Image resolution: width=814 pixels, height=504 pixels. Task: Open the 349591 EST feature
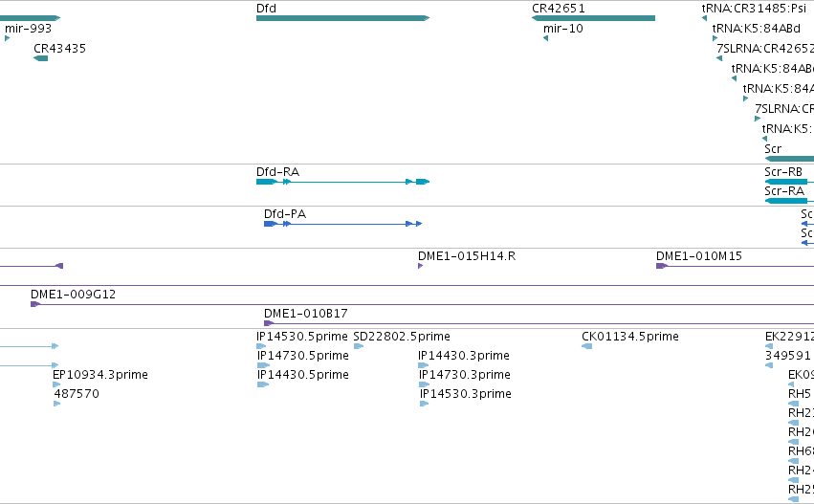769,365
